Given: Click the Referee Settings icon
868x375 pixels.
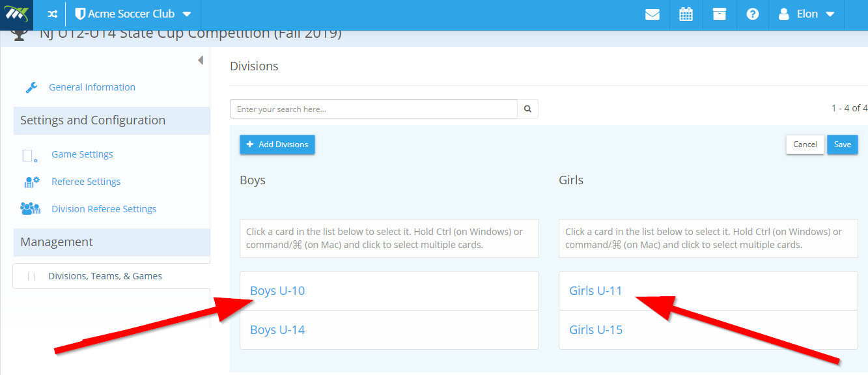Looking at the screenshot, I should pos(31,182).
